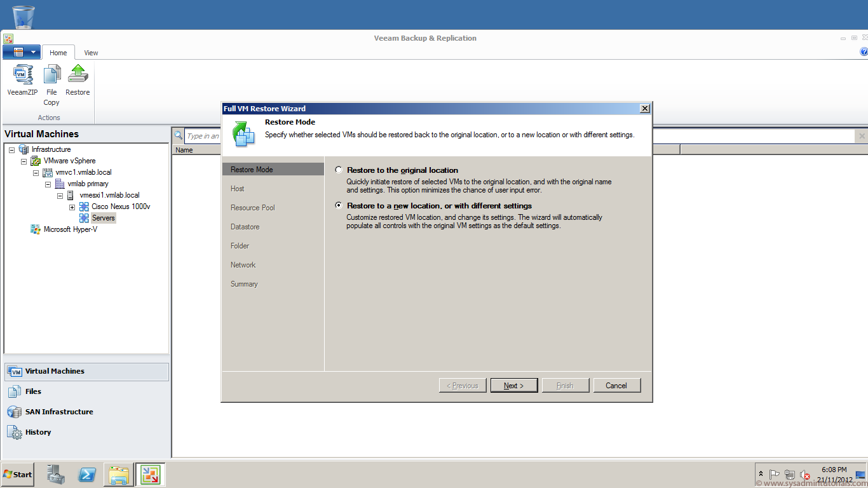The image size is (868, 488).
Task: Click the VMware vSphere tree icon
Action: pyautogui.click(x=36, y=161)
